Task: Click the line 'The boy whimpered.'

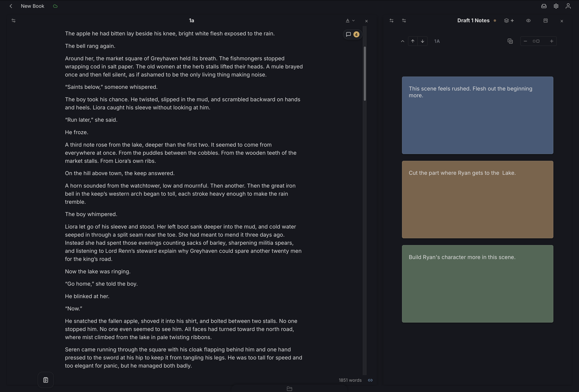Action: [x=91, y=214]
